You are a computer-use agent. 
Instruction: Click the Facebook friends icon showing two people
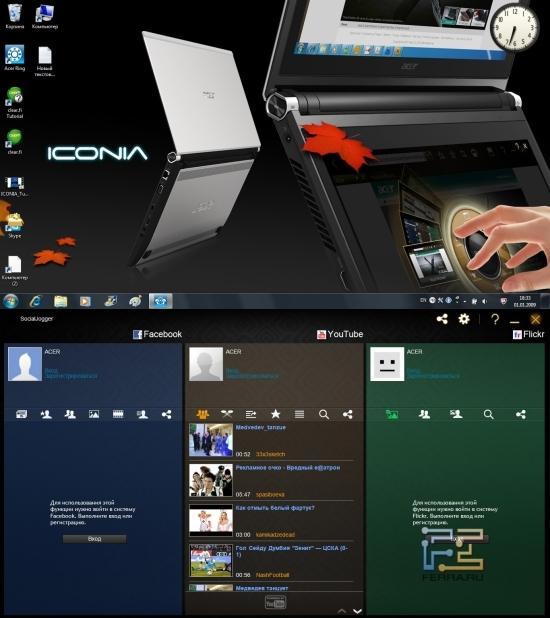[70, 414]
